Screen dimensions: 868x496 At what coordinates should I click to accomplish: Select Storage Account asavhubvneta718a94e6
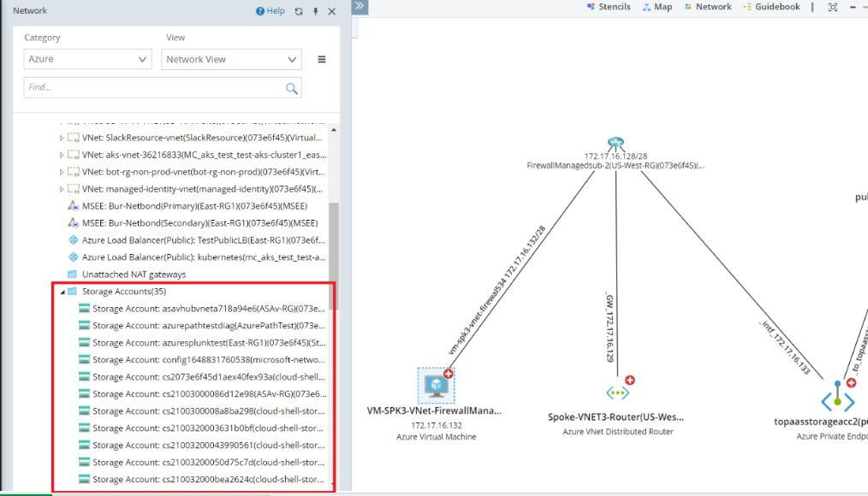click(x=208, y=309)
